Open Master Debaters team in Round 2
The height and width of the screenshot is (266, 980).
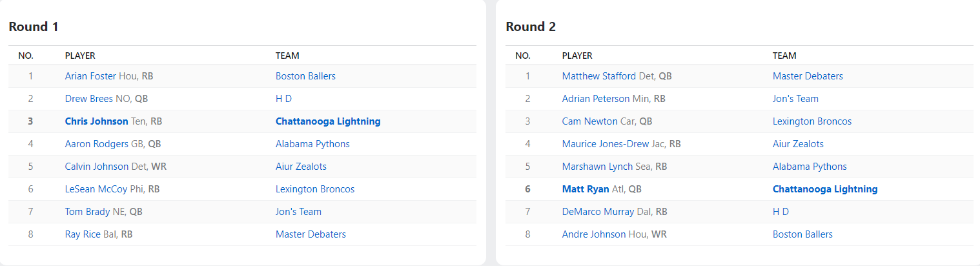[808, 76]
